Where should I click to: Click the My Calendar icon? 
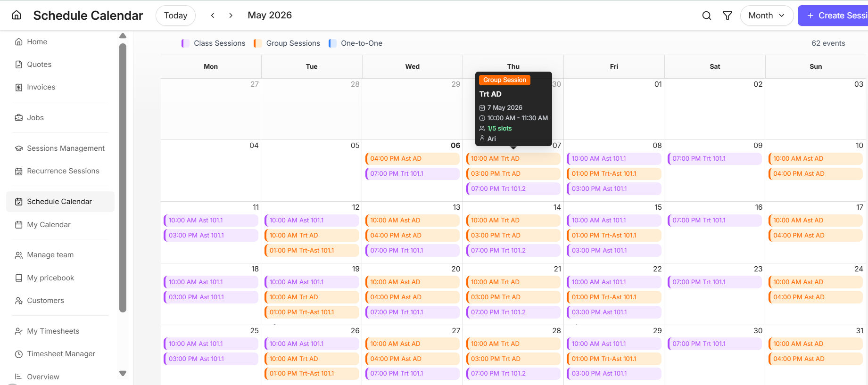click(19, 225)
